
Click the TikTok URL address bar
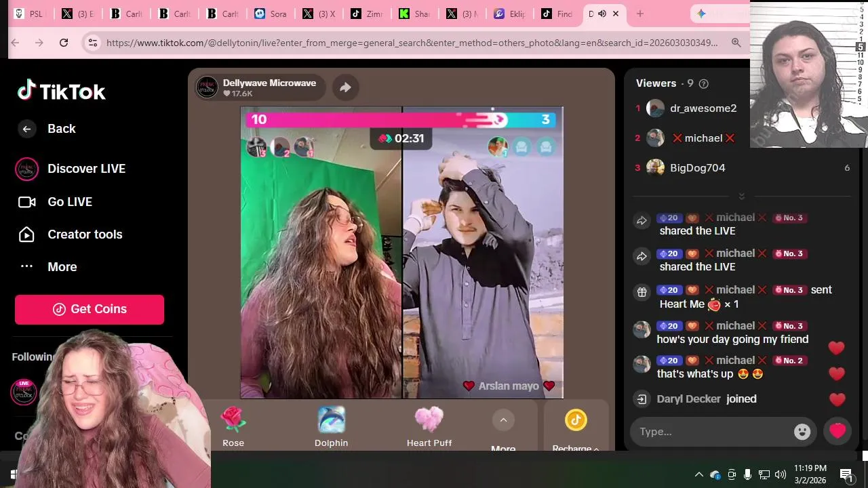(412, 43)
